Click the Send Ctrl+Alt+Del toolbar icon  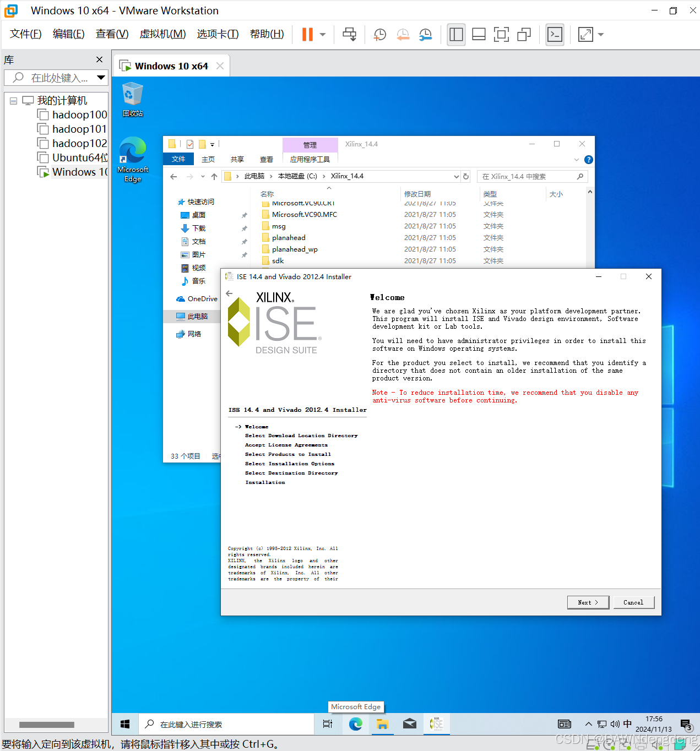[349, 34]
